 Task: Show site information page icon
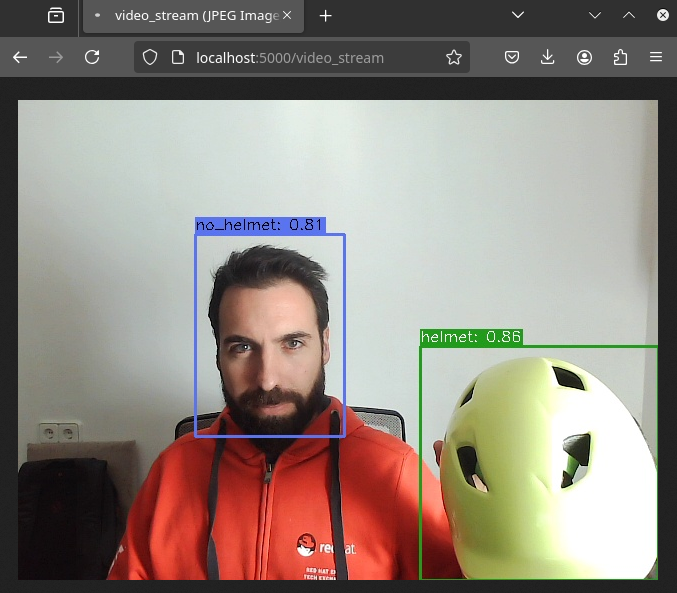pyautogui.click(x=177, y=57)
